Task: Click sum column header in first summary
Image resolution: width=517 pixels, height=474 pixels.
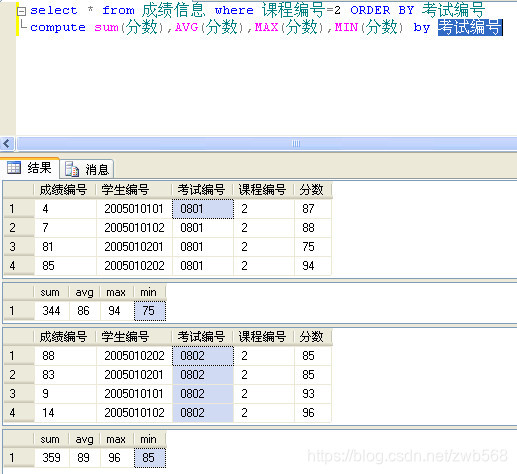Action: [x=51, y=292]
